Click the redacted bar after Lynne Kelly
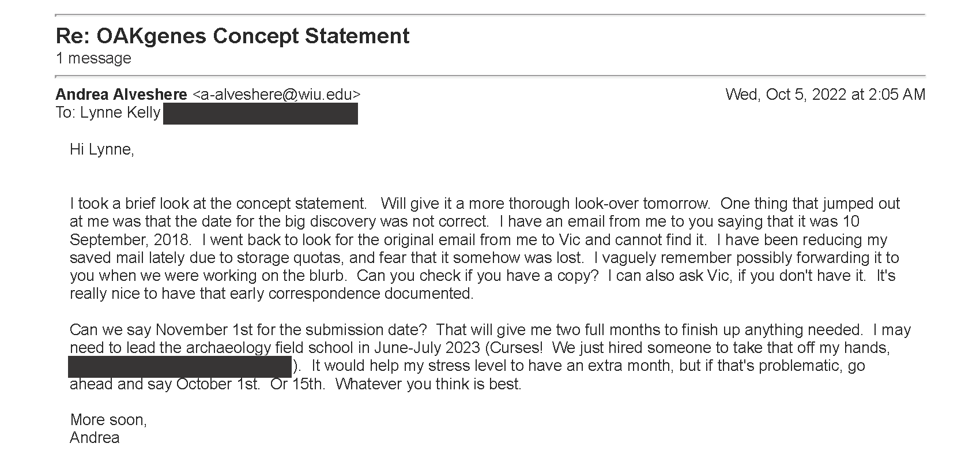980x462 pixels. click(x=261, y=114)
